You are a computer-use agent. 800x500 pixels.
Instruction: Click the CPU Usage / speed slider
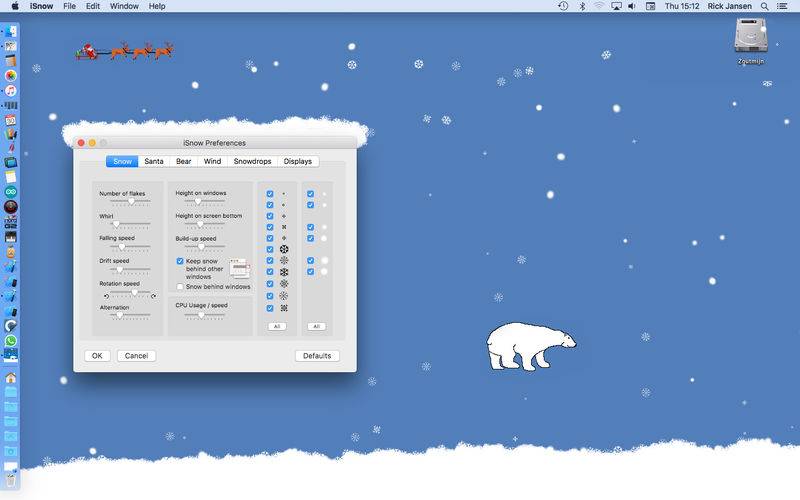pyautogui.click(x=204, y=315)
